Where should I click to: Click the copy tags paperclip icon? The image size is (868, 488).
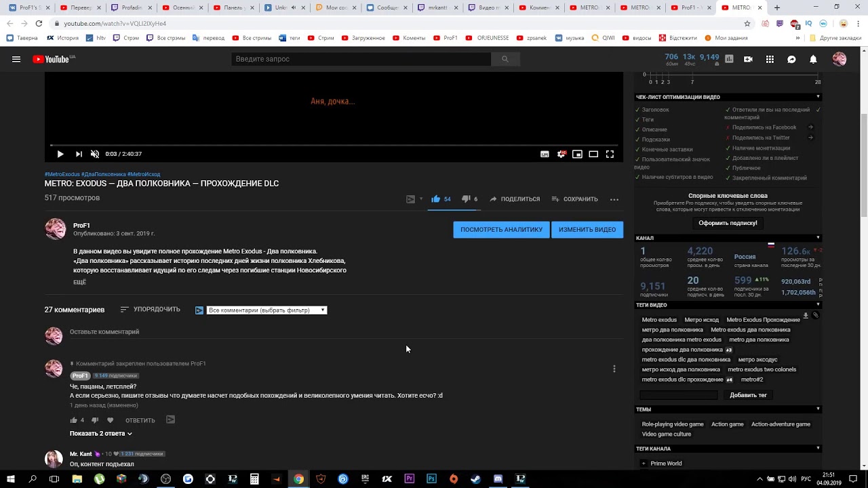tap(816, 315)
